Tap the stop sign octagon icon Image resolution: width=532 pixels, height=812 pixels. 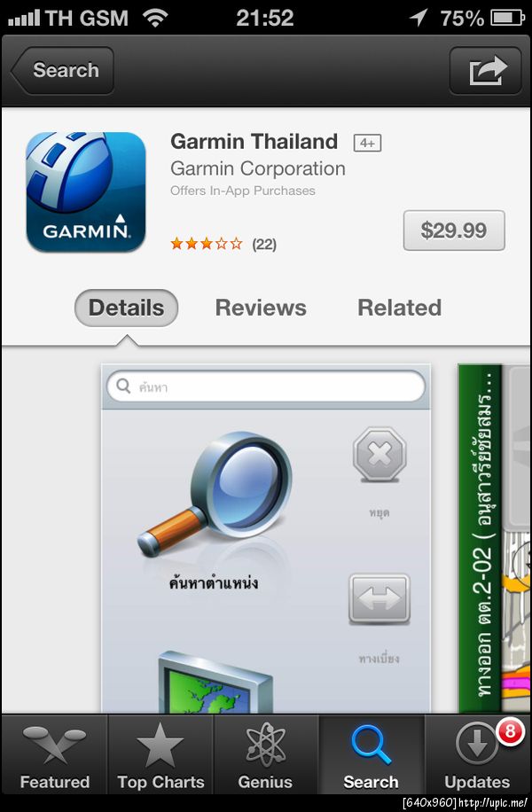[x=379, y=455]
